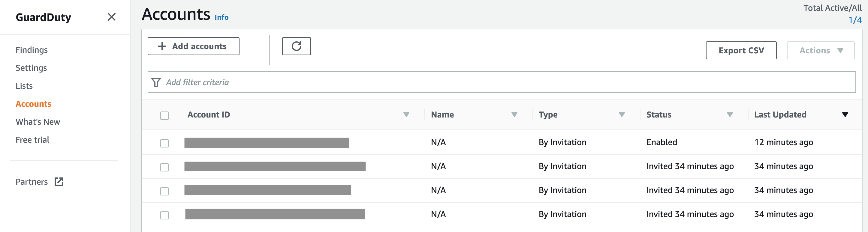Screen dimensions: 868x232
Task: Sort by Last Updated column arrow
Action: click(x=844, y=115)
